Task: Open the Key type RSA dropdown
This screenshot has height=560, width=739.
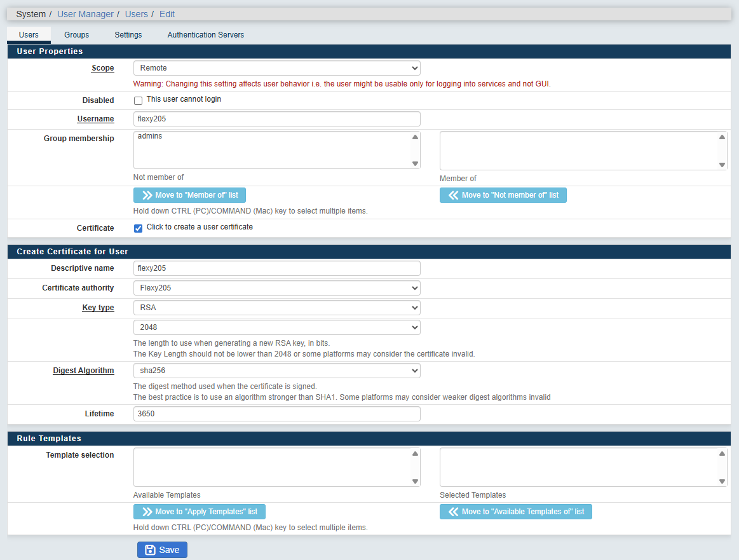Action: [x=276, y=308]
